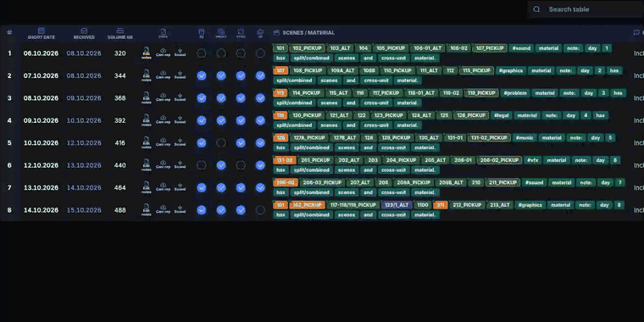Click the #graphics tag in row 2
Screen dimensions: 644x322
coord(510,70)
